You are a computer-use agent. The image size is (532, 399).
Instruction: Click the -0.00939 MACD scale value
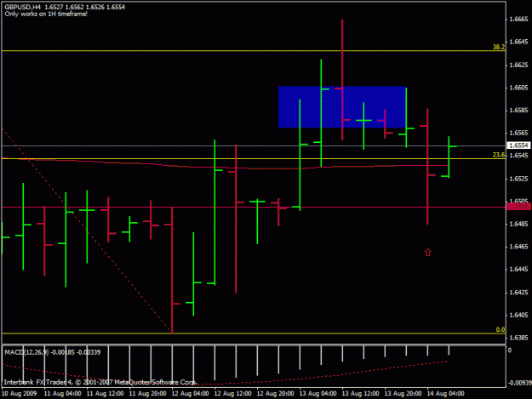(x=518, y=383)
